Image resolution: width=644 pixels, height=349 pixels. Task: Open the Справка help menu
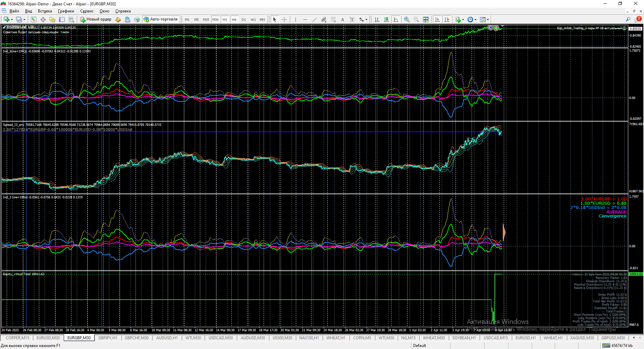123,11
